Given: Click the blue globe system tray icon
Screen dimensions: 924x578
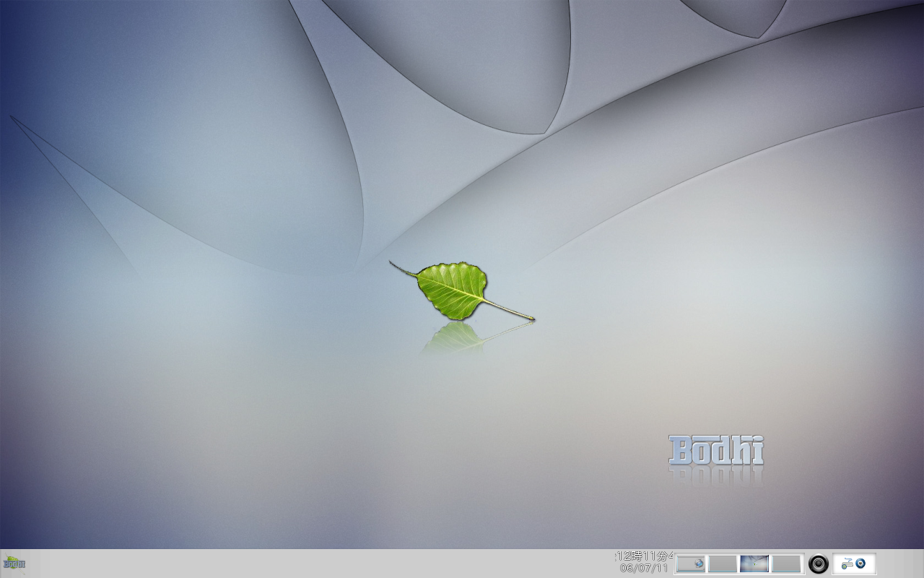Looking at the screenshot, I should (x=860, y=564).
